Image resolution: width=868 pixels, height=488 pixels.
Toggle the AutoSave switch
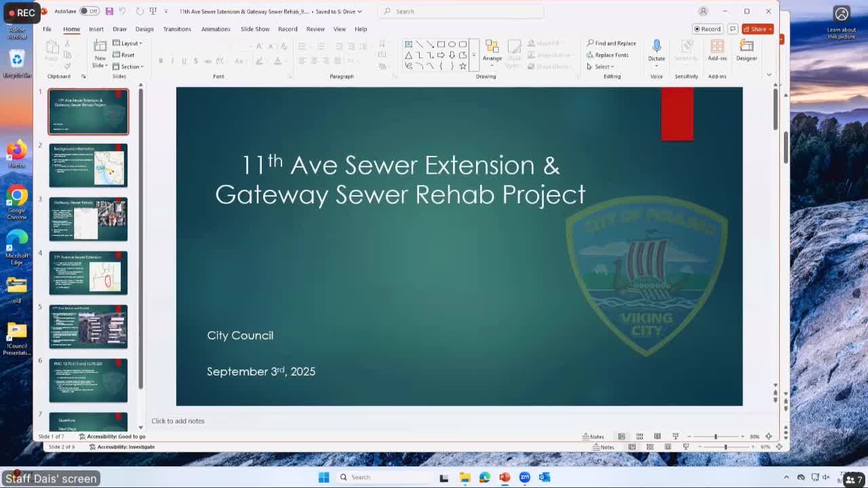pyautogui.click(x=89, y=11)
